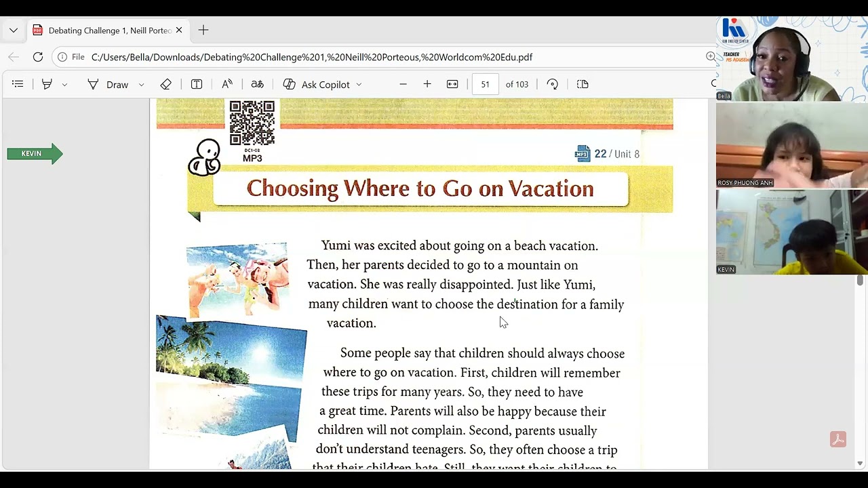The height and width of the screenshot is (488, 868).
Task: Select the Erase tool
Action: (x=166, y=84)
